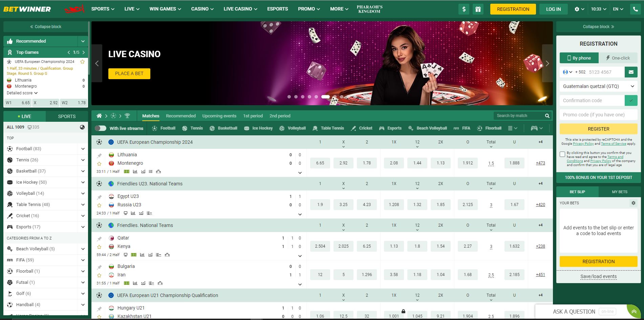The image size is (644, 320).
Task: Select Upcoming events tab
Action: tap(219, 116)
